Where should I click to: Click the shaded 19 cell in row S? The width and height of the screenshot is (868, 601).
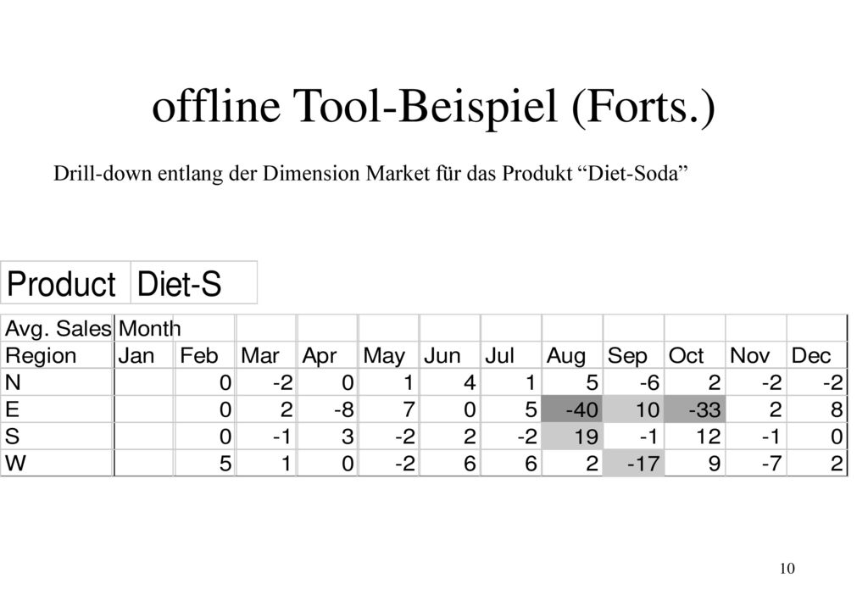572,437
